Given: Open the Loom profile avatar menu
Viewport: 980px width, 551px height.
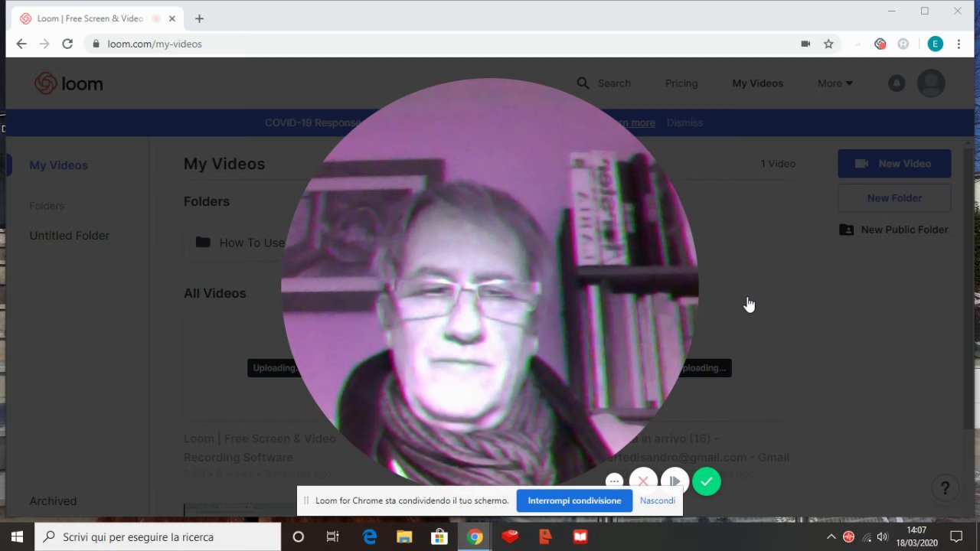Looking at the screenshot, I should click(931, 83).
